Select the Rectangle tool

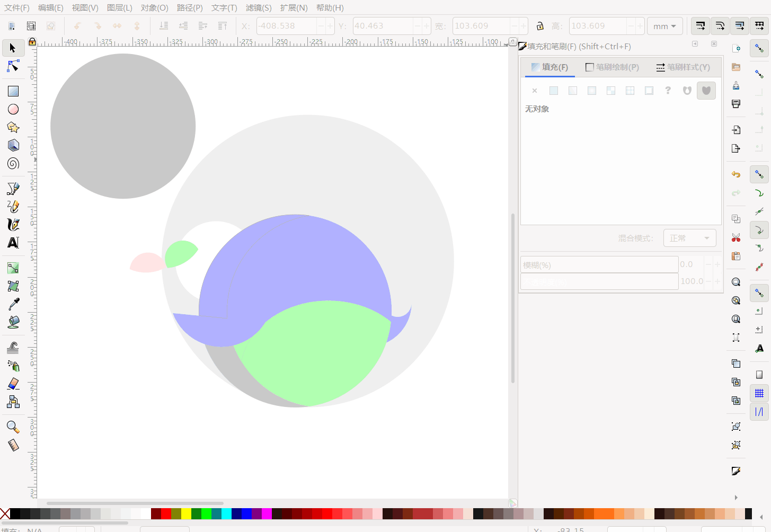pos(13,91)
